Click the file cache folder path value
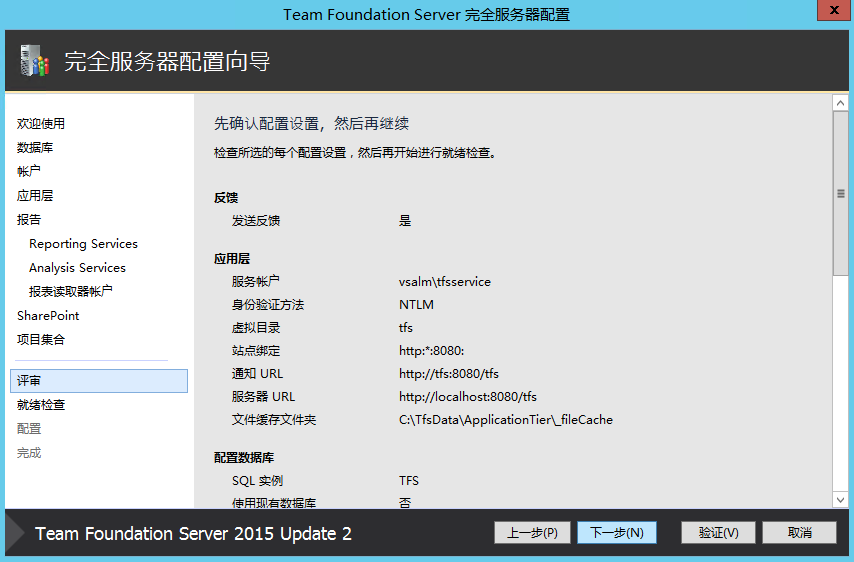 pyautogui.click(x=506, y=419)
